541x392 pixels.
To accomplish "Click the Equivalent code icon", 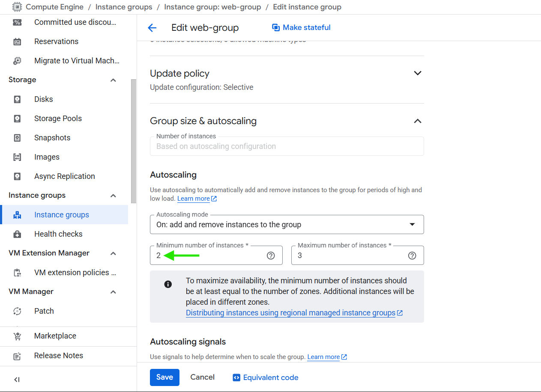I will pos(236,377).
